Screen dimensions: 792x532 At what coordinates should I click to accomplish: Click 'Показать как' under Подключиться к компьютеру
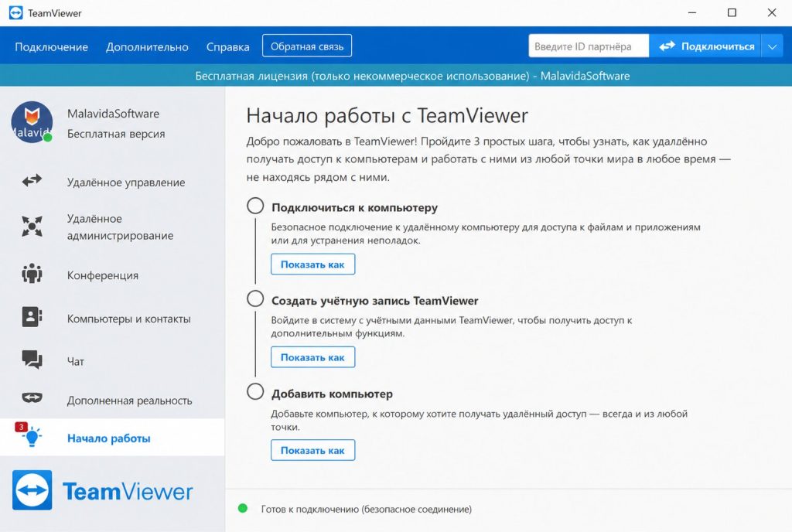point(312,264)
